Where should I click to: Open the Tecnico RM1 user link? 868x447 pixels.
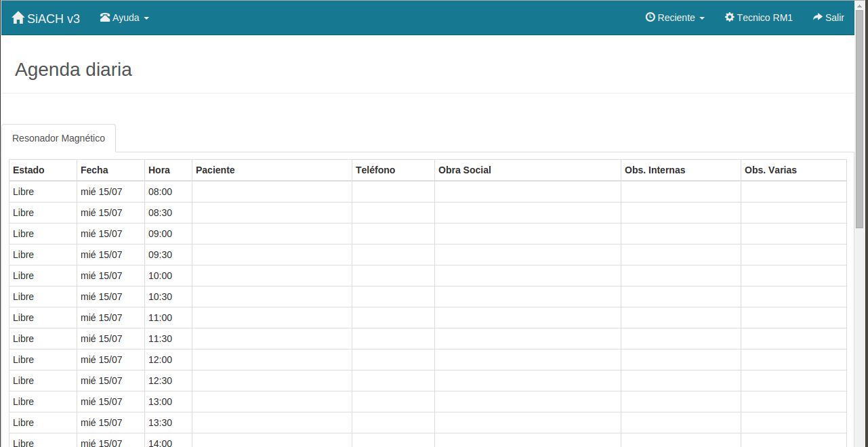pyautogui.click(x=759, y=18)
